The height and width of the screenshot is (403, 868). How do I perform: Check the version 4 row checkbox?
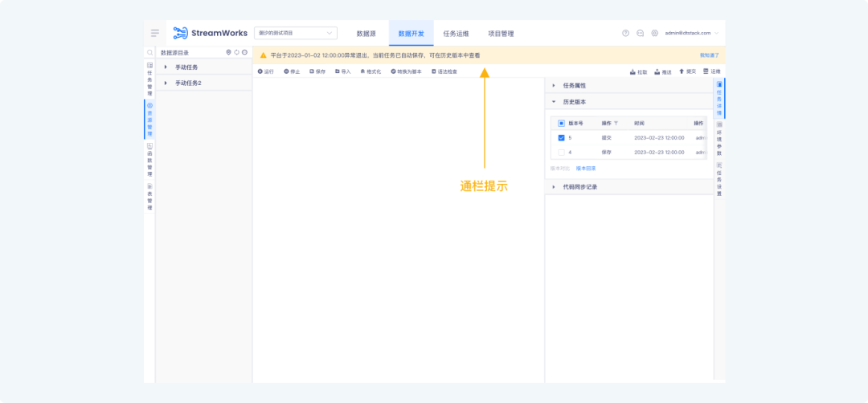pos(561,152)
